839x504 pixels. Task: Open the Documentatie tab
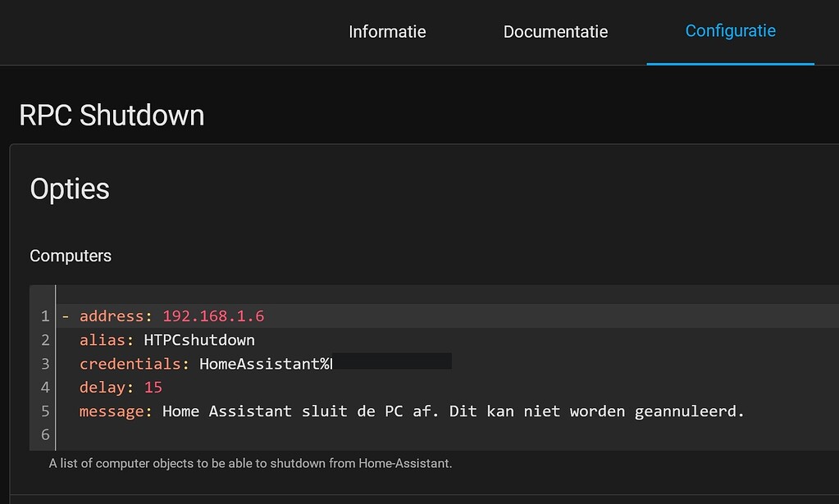click(555, 31)
